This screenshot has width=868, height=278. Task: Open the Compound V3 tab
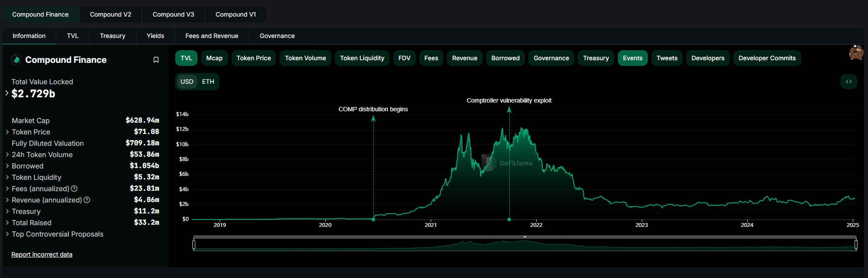[x=173, y=14]
